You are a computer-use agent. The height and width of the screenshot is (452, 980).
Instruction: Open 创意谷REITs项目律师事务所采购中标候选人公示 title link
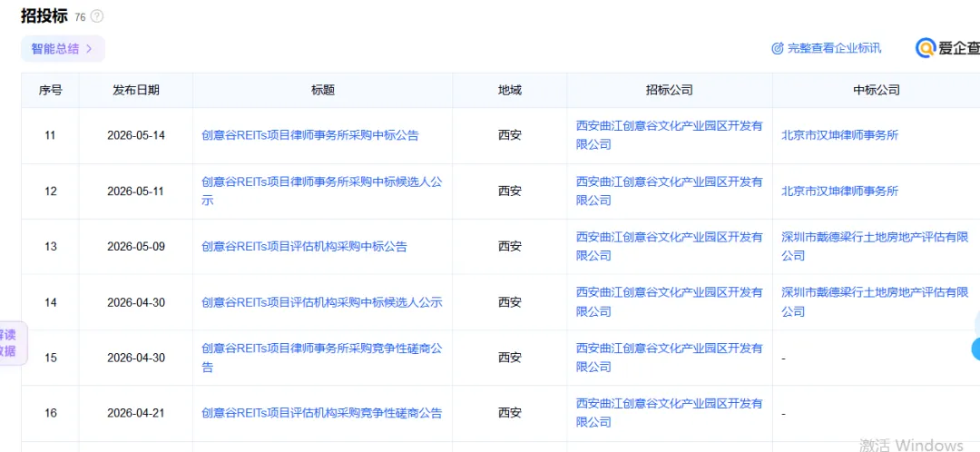(x=322, y=191)
